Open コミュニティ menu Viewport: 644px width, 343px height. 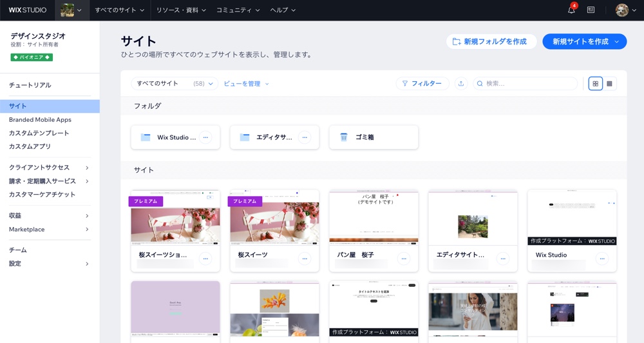tap(238, 10)
